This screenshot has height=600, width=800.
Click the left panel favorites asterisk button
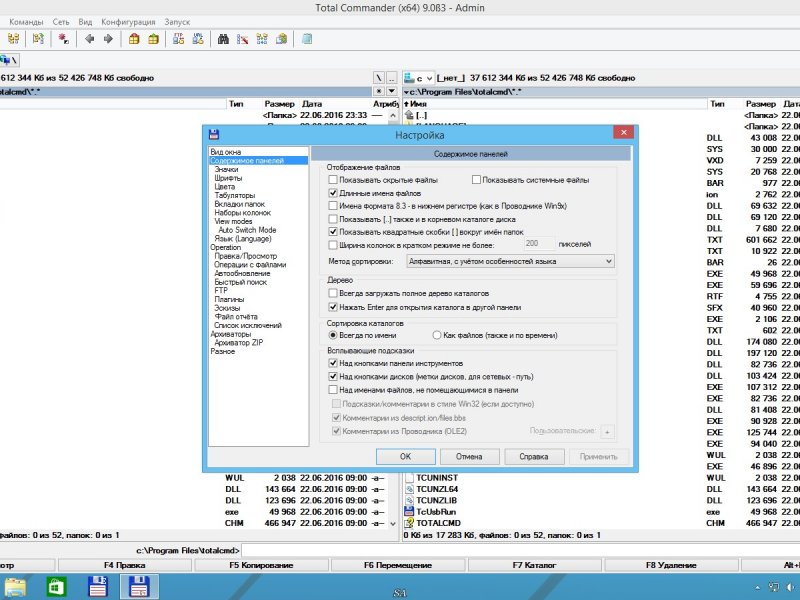click(379, 91)
